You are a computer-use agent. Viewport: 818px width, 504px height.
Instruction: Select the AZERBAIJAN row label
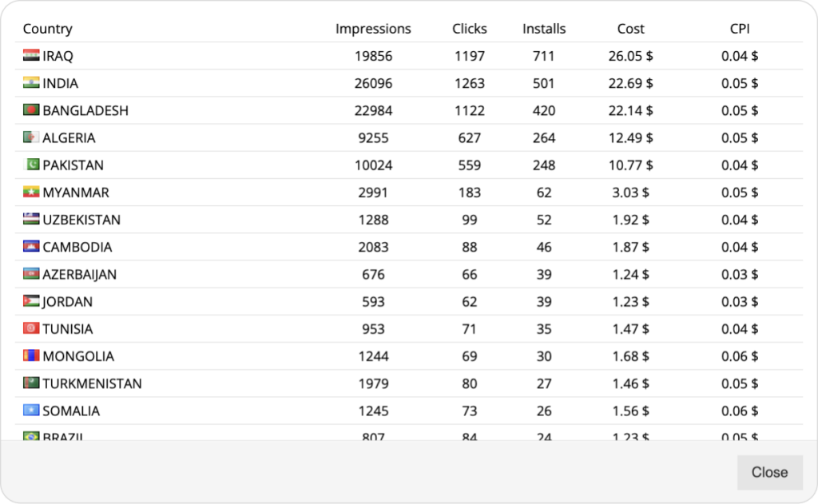[x=79, y=275]
